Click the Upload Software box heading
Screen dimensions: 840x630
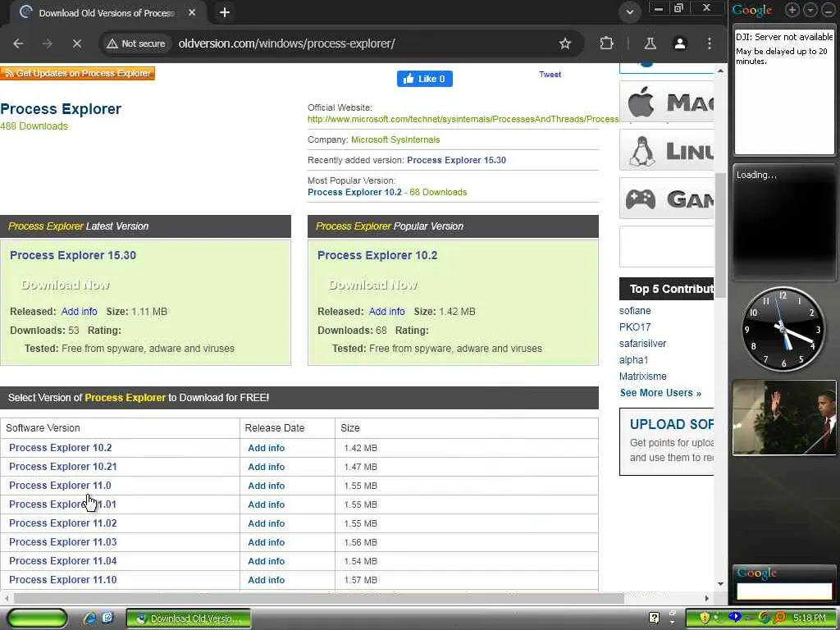(671, 424)
